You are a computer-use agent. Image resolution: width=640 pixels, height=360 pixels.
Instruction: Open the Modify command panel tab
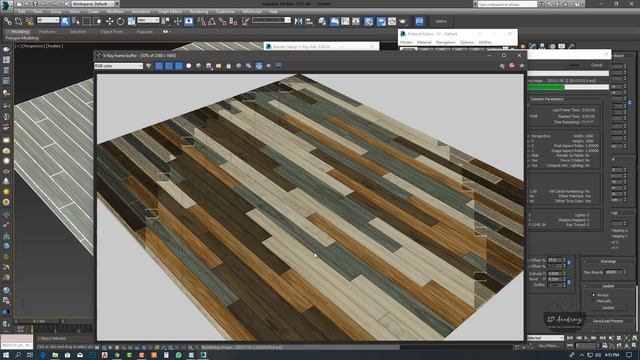click(532, 47)
